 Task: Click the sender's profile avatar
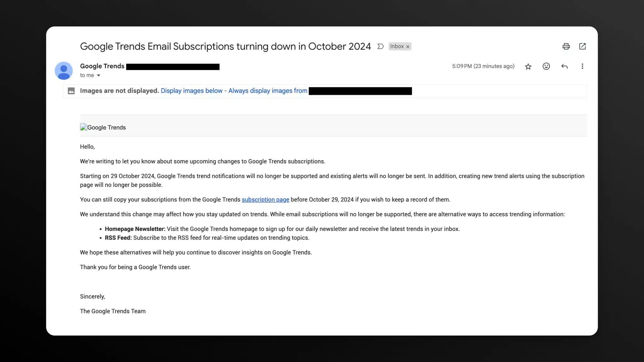pyautogui.click(x=64, y=70)
